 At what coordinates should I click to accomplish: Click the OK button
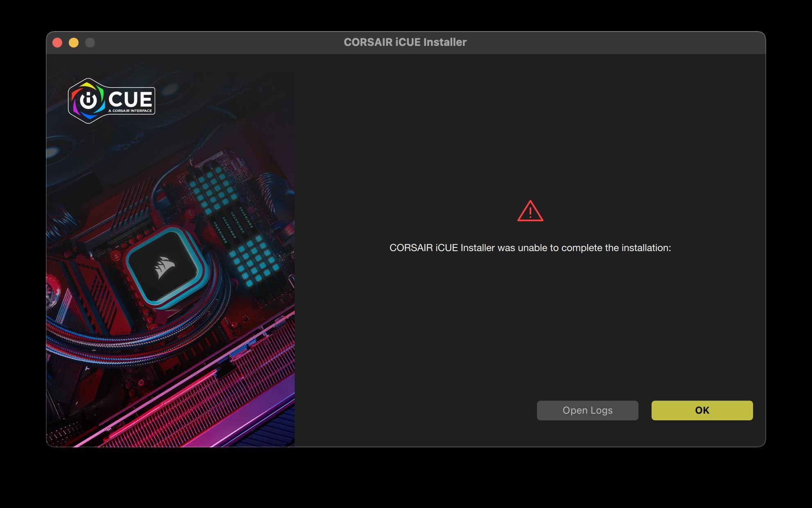pyautogui.click(x=702, y=410)
